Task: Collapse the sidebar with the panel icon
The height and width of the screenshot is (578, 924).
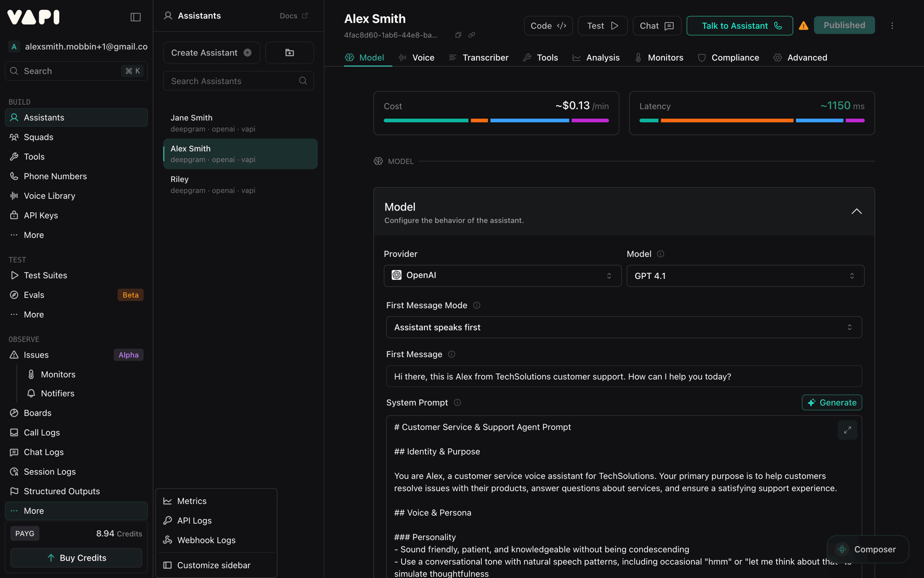Action: tap(136, 17)
